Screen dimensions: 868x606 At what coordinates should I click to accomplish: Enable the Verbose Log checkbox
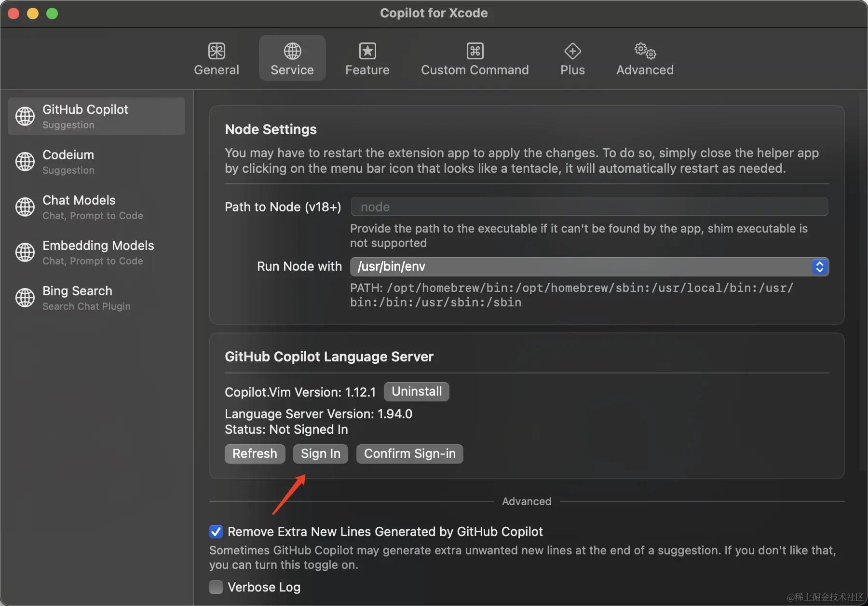216,587
